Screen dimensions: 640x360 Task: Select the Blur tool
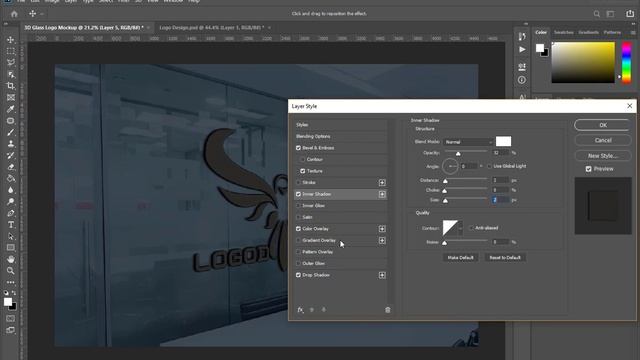tap(11, 190)
